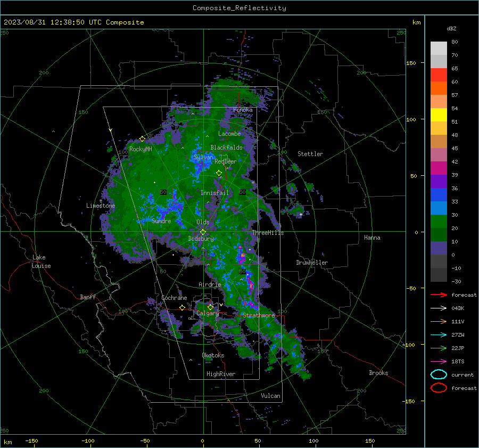Click the Lake Louise label
Image resolution: width=479 pixels, height=448 pixels.
(x=42, y=262)
